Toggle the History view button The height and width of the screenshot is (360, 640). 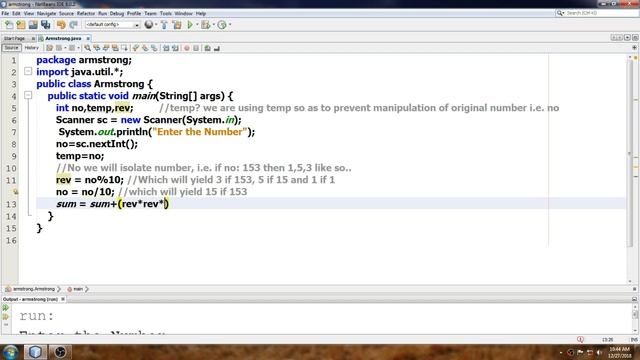pos(31,48)
